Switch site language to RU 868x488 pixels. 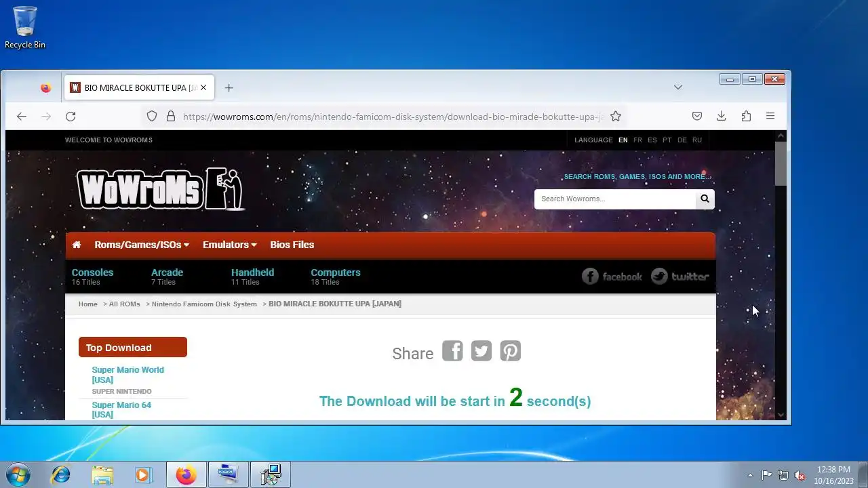[x=697, y=140]
